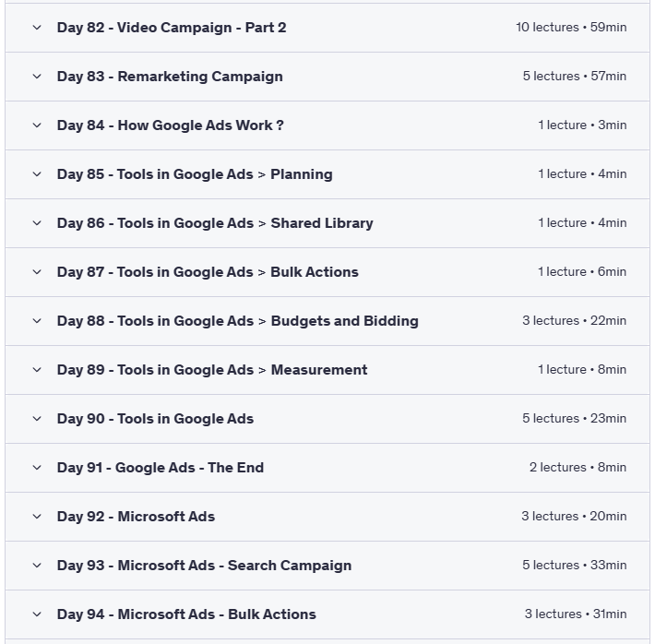Click the "10 lectures • 59min" label
655x644 pixels.
571,28
